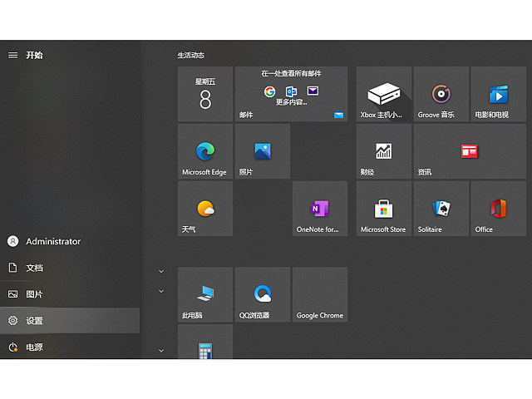Launch the OneNote for Windows tile
Viewport: 532px width, 399px height.
pyautogui.click(x=320, y=209)
